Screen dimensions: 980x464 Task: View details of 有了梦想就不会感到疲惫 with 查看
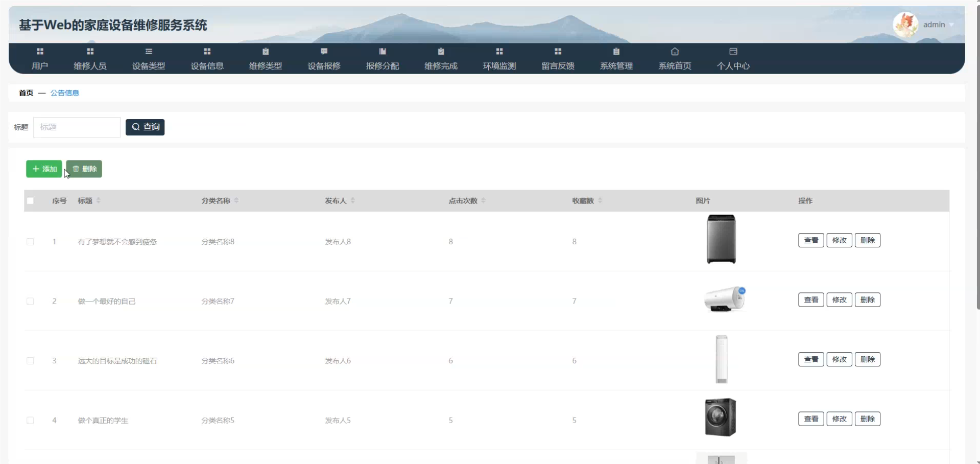[811, 240]
